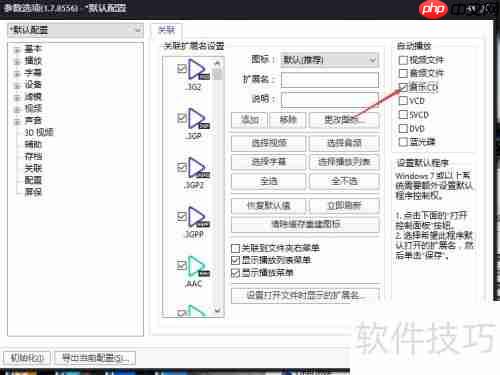The width and height of the screenshot is (500, 375).
Task: Click 设置打开文件时显示的扩展名 button
Action: 305,295
